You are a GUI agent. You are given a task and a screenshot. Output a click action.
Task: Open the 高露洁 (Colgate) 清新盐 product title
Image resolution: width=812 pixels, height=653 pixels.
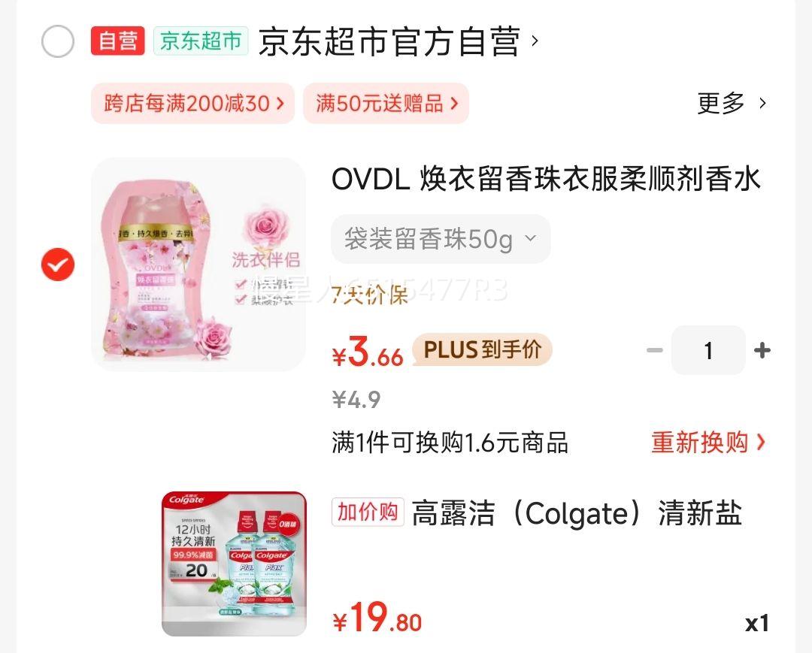[577, 513]
